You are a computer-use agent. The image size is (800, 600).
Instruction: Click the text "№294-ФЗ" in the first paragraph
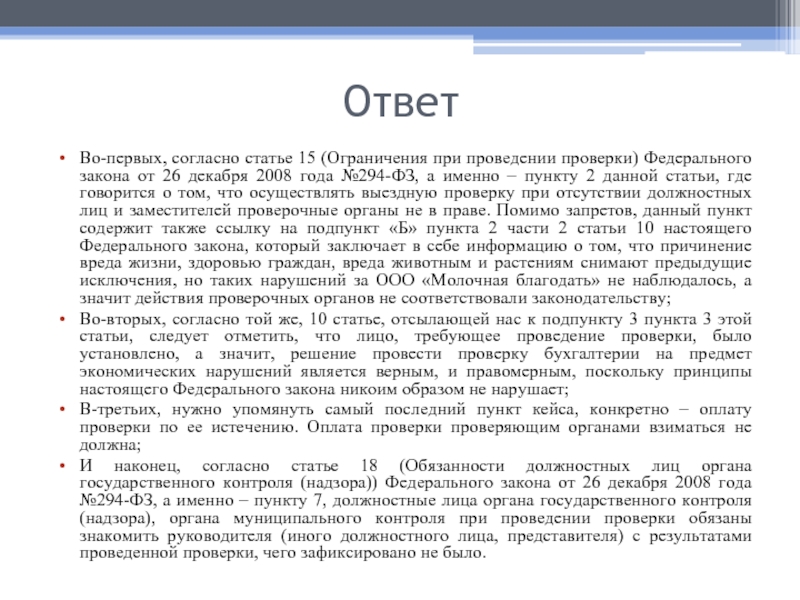(x=379, y=176)
